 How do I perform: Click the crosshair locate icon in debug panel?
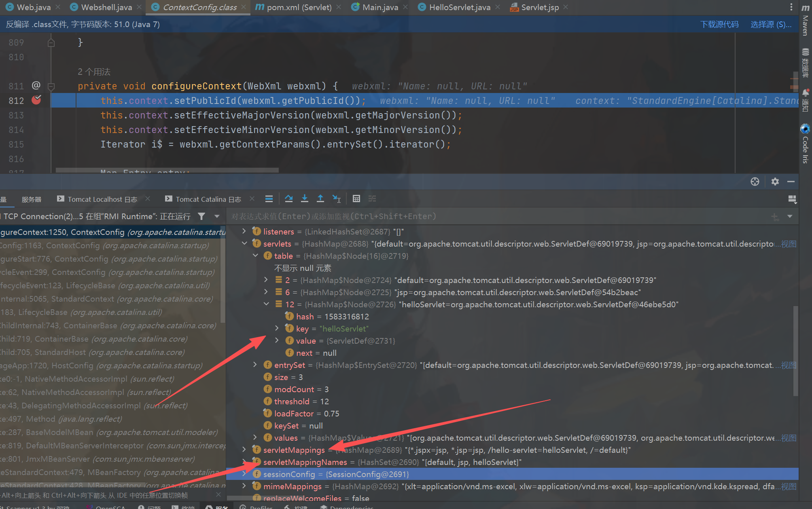click(755, 182)
